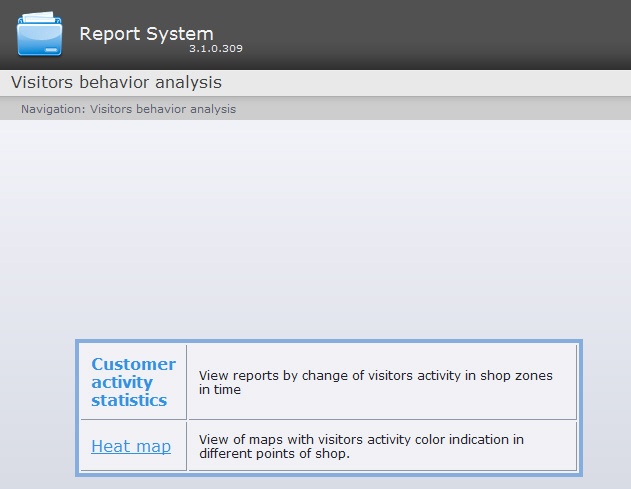Image resolution: width=631 pixels, height=489 pixels.
Task: Open the Customer activity statistics link
Action: [x=133, y=382]
